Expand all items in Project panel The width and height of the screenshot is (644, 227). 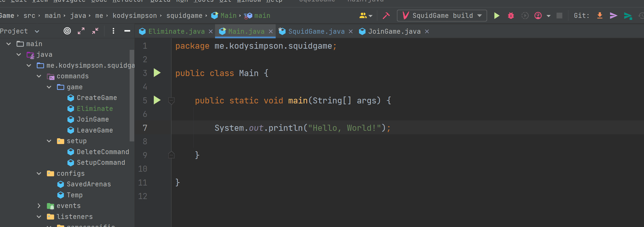pos(81,31)
